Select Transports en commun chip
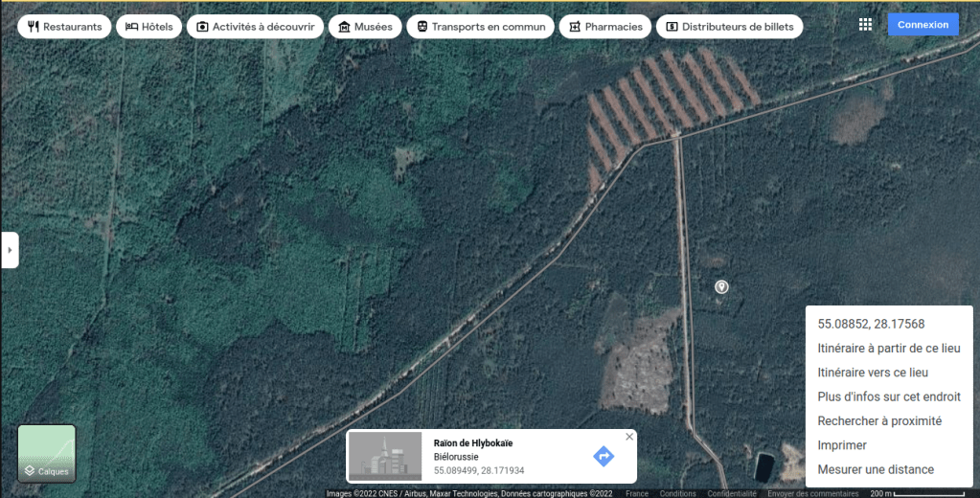This screenshot has width=980, height=498. tap(480, 27)
